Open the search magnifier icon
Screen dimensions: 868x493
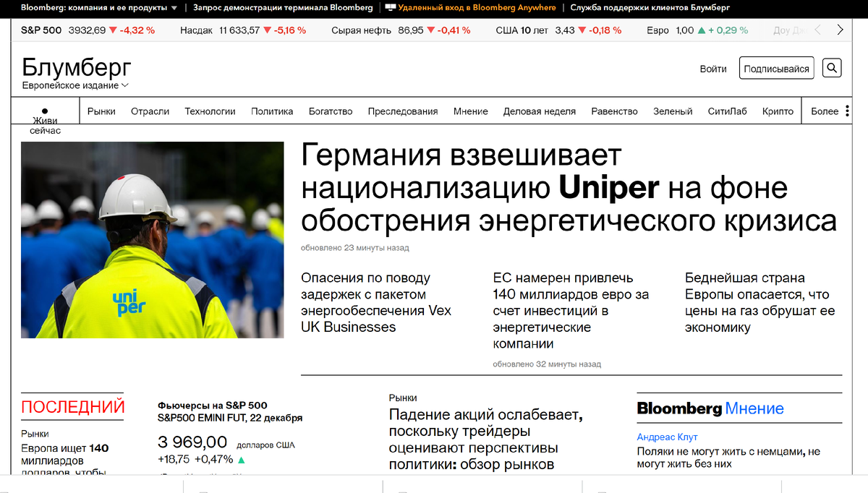(833, 69)
